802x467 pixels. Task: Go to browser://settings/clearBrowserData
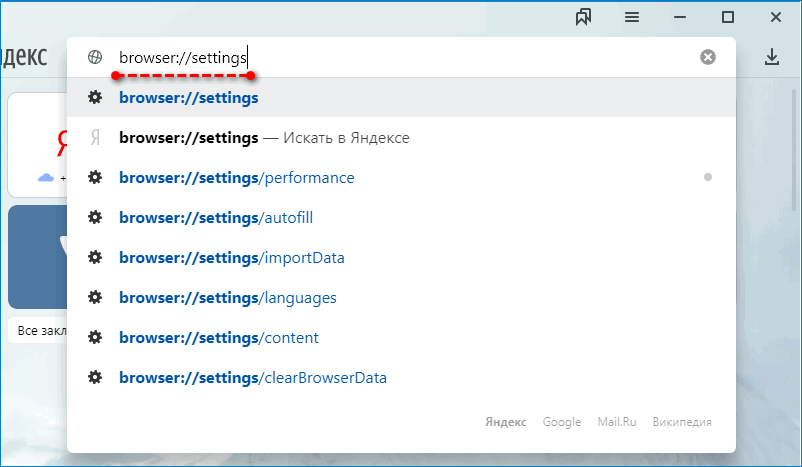(x=252, y=378)
